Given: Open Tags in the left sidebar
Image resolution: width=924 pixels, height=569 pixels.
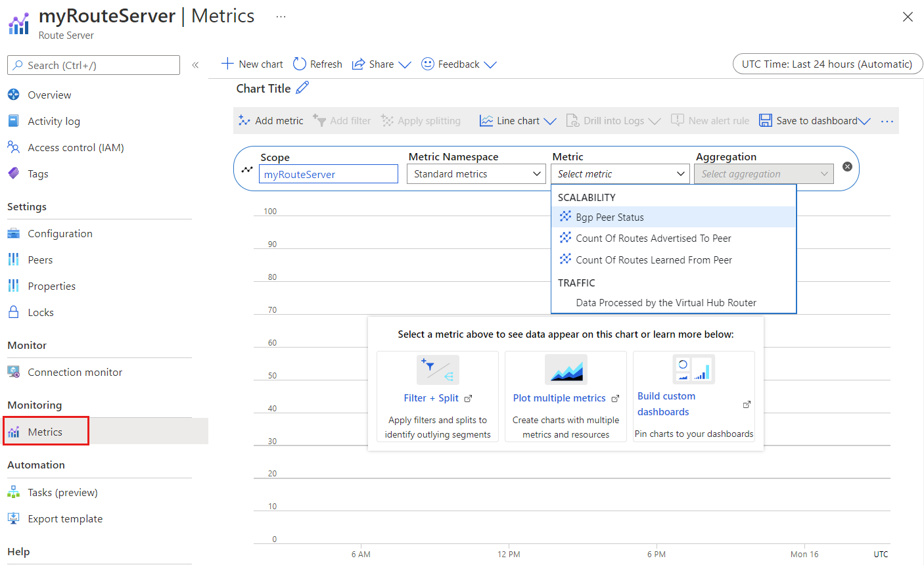Looking at the screenshot, I should [38, 173].
